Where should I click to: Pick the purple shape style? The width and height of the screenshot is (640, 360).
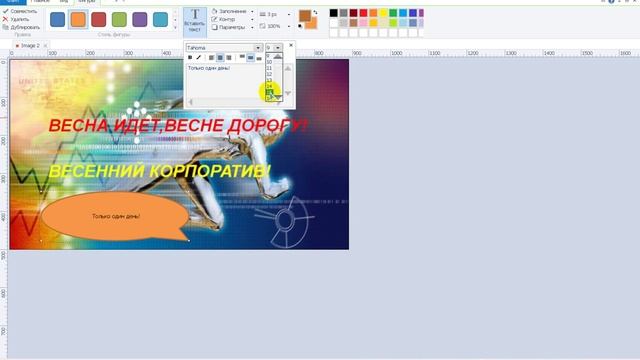pos(140,19)
